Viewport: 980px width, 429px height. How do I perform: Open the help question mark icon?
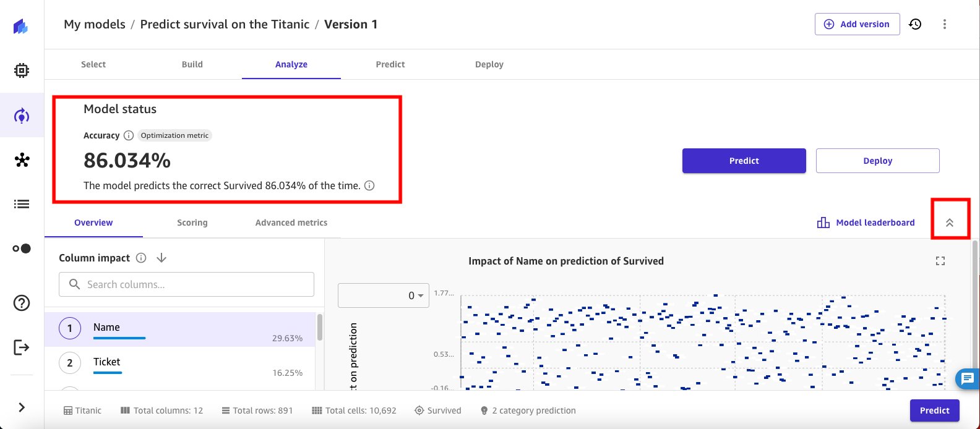click(22, 303)
